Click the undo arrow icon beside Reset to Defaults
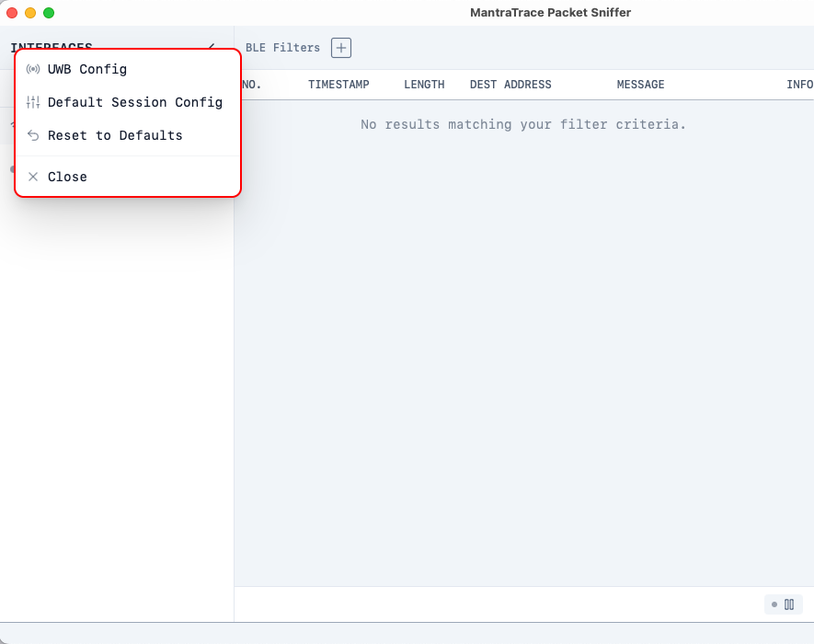 pyautogui.click(x=33, y=135)
